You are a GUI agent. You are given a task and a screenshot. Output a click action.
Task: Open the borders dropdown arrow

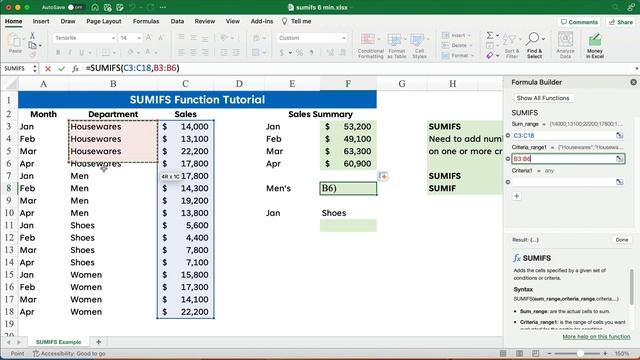click(x=114, y=52)
